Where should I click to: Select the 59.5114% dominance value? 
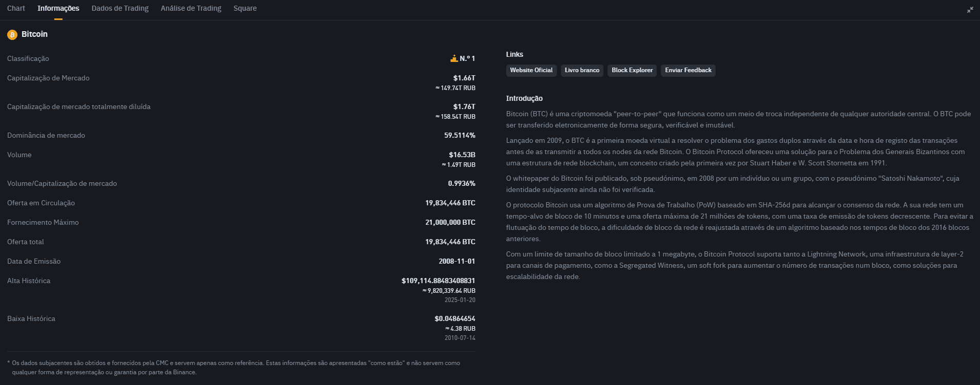click(460, 135)
